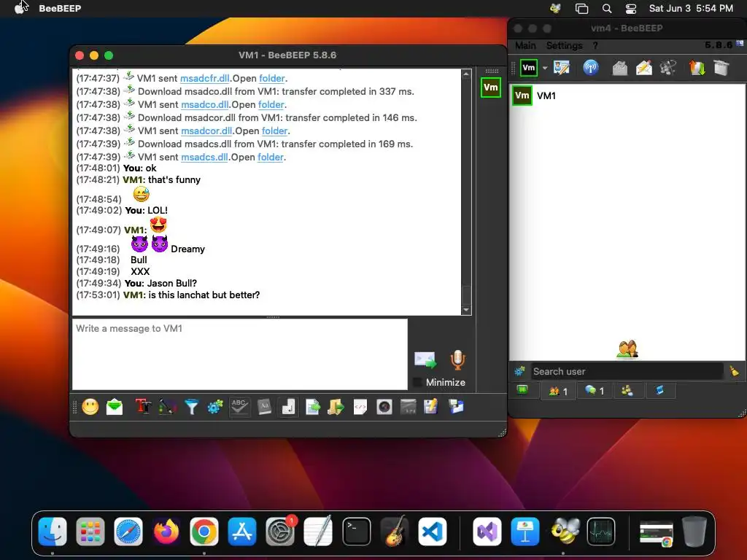The width and height of the screenshot is (747, 560).
Task: Click the send message envelope arrow button
Action: tap(425, 360)
